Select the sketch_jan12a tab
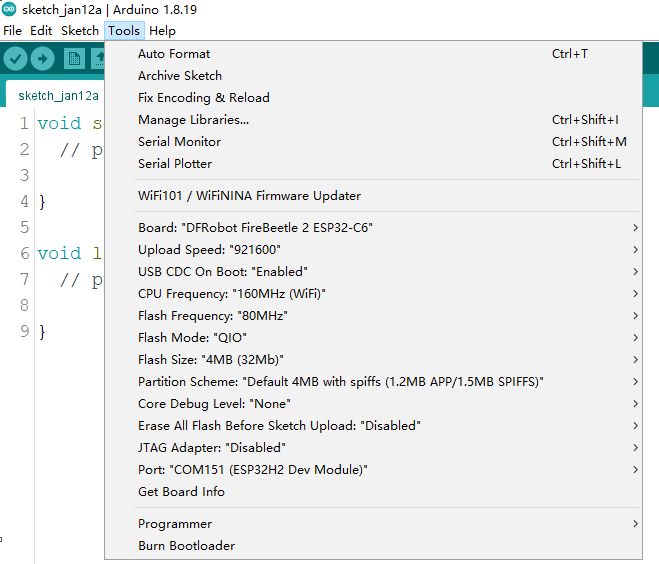 pyautogui.click(x=58, y=95)
